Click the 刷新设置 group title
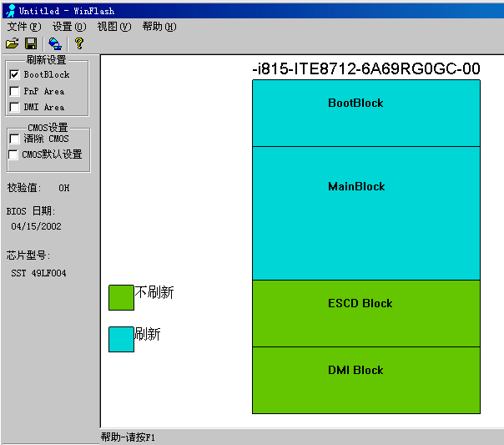504x445 pixels. [x=46, y=60]
